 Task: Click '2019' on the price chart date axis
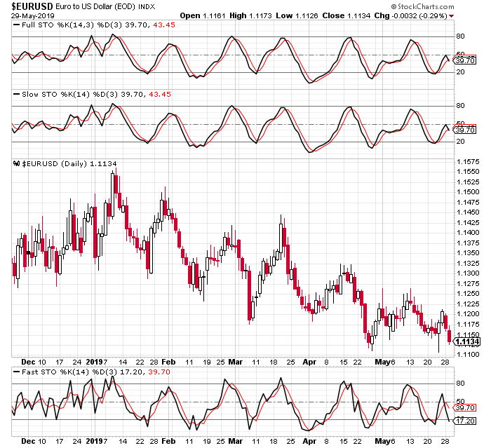tap(95, 362)
